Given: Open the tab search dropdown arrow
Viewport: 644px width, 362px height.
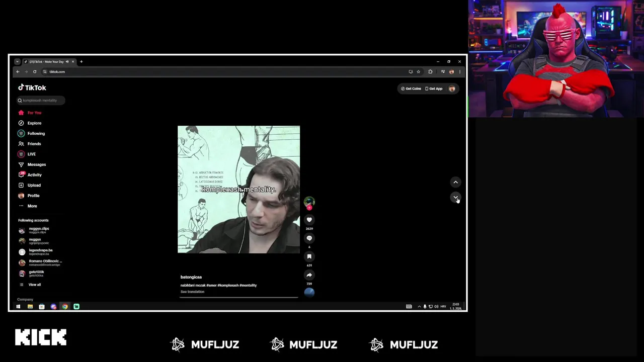Looking at the screenshot, I should [x=17, y=62].
